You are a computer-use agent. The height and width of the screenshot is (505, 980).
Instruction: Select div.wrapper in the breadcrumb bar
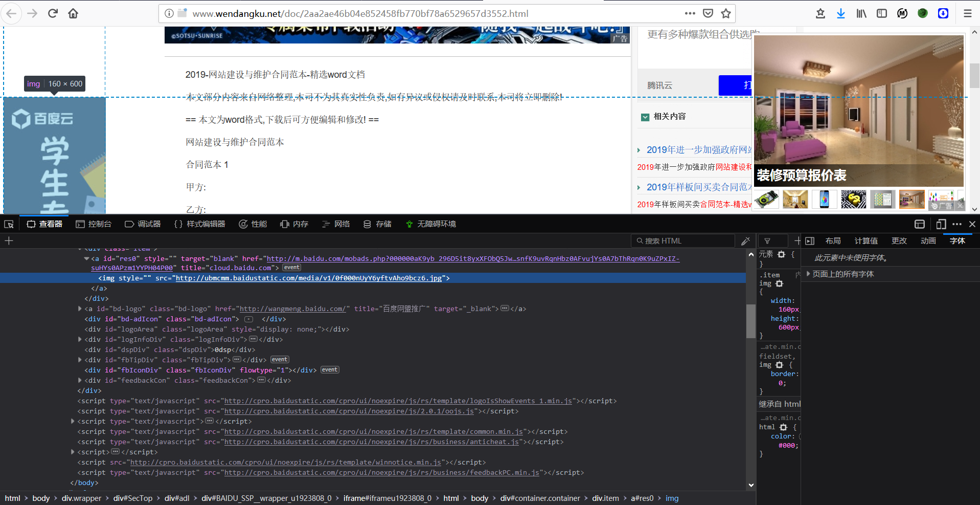81,498
